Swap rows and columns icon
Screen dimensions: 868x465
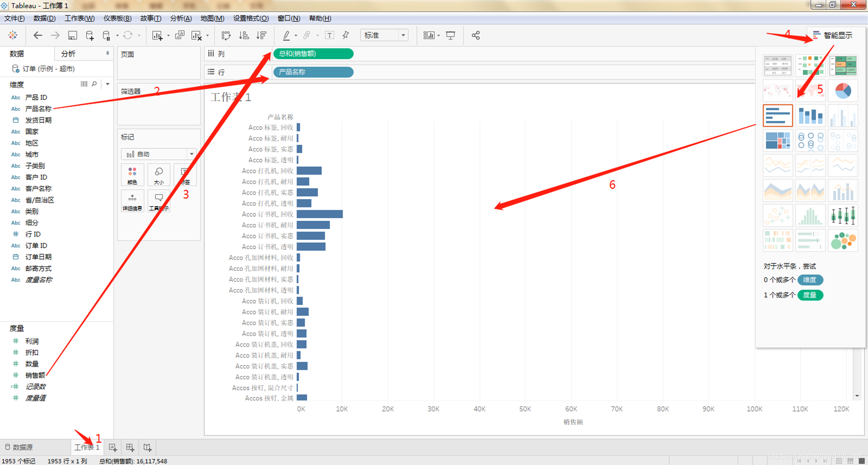[x=226, y=35]
